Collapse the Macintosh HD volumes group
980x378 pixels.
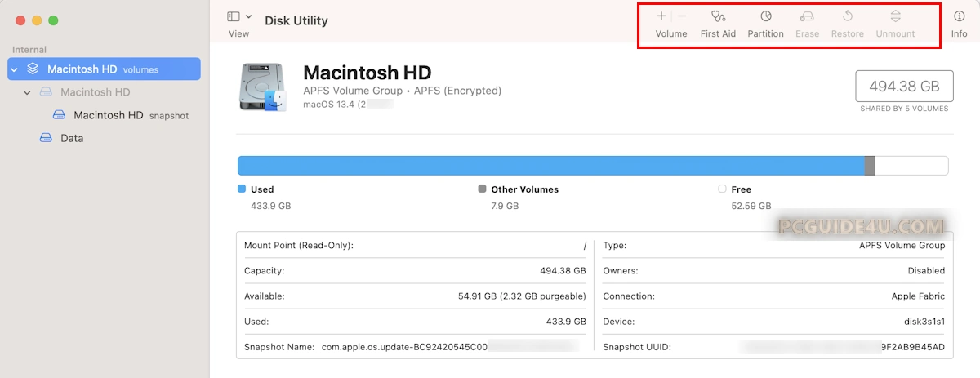[14, 69]
